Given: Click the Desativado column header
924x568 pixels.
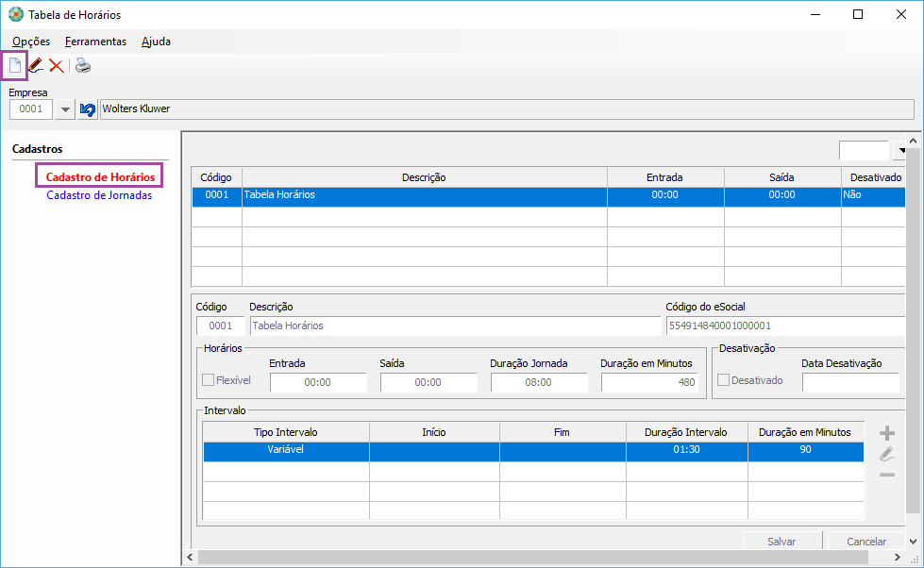Looking at the screenshot, I should (x=875, y=177).
